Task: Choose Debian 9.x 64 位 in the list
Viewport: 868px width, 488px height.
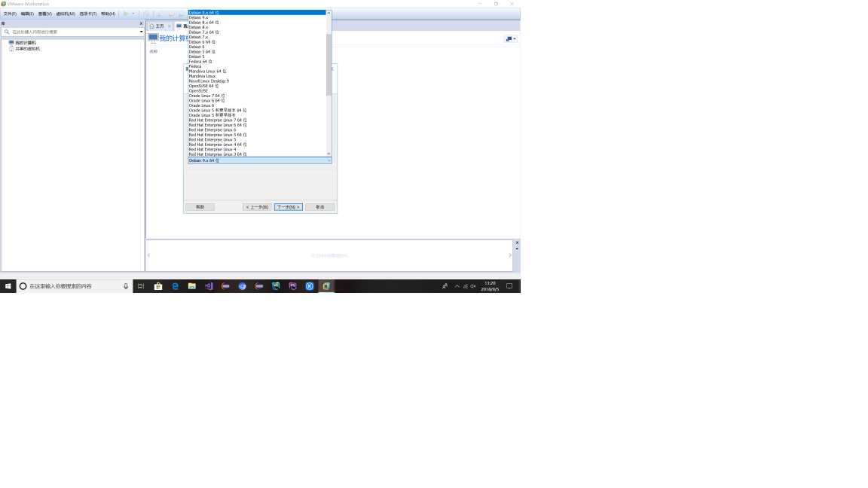Action: pos(257,12)
